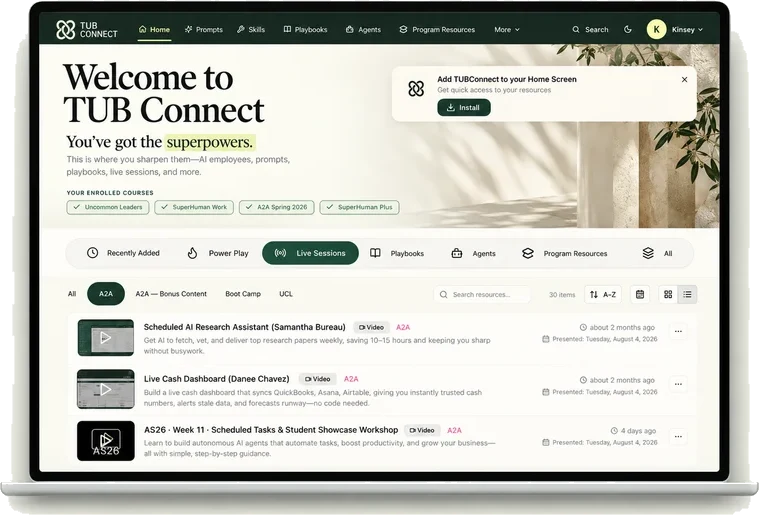Viewport: 759px width, 515px height.
Task: Click the calendar date filter icon
Action: coord(640,294)
